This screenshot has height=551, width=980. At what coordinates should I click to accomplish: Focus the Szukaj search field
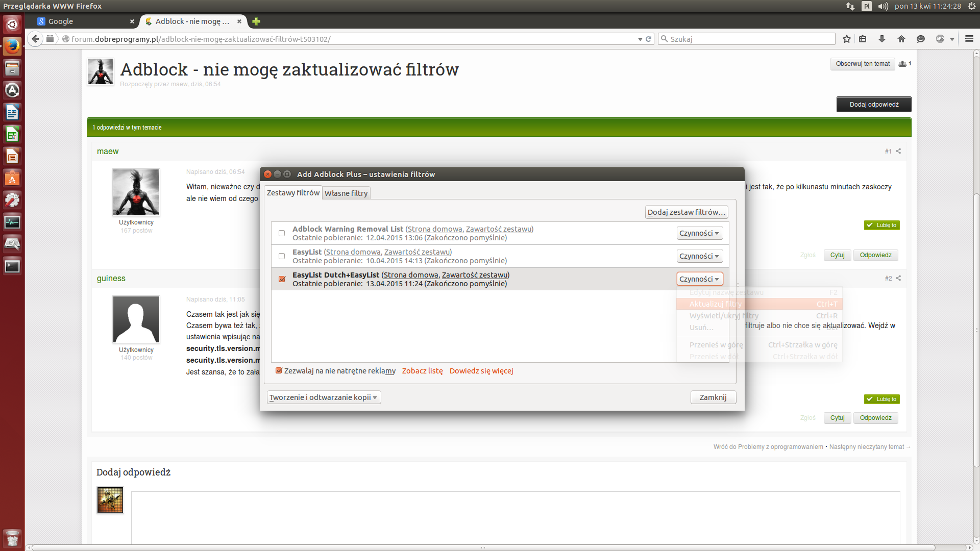[x=747, y=39]
